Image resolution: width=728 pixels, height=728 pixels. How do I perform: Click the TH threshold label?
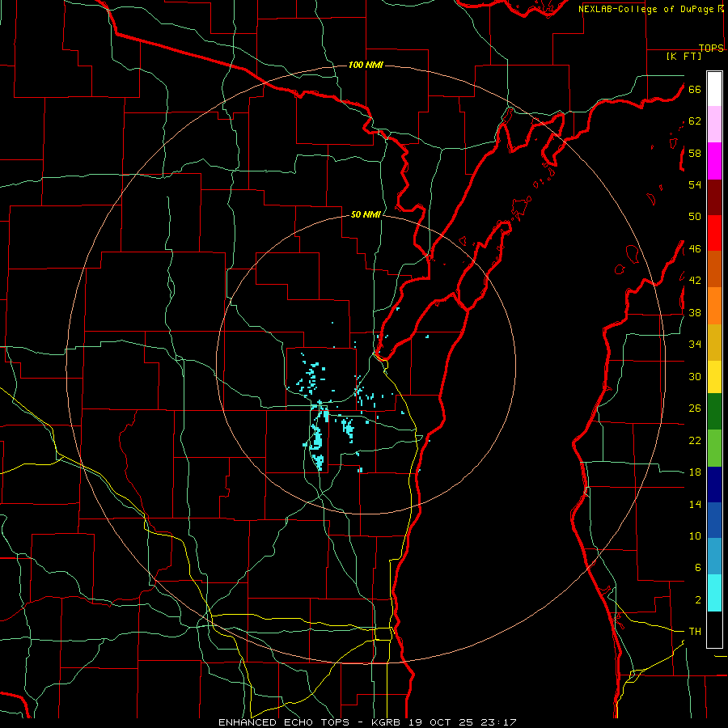click(695, 632)
